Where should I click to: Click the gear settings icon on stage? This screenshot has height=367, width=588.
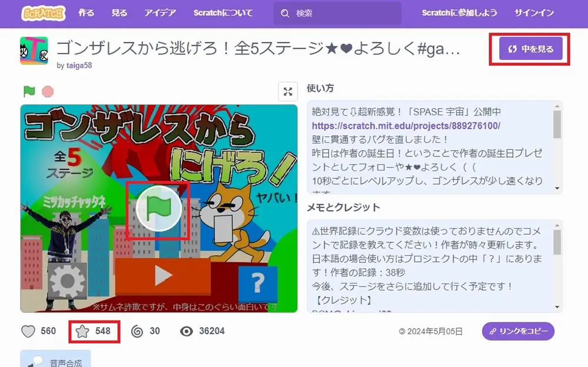pyautogui.click(x=67, y=281)
